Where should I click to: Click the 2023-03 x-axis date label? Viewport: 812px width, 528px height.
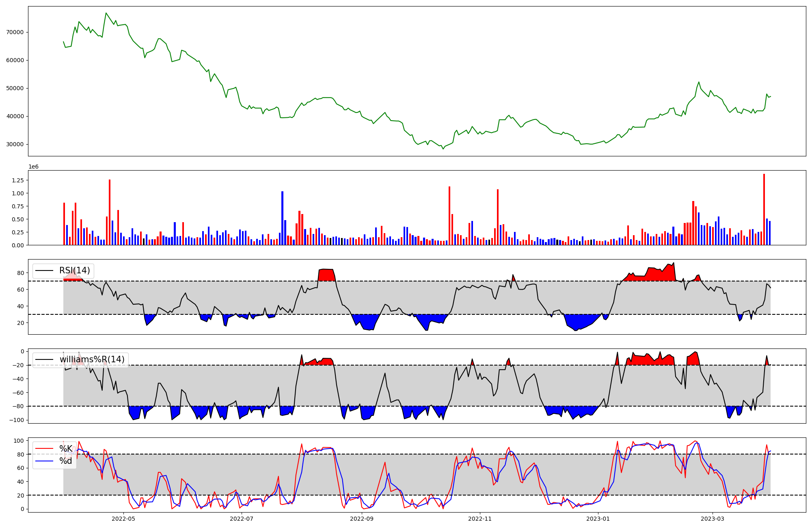(713, 518)
